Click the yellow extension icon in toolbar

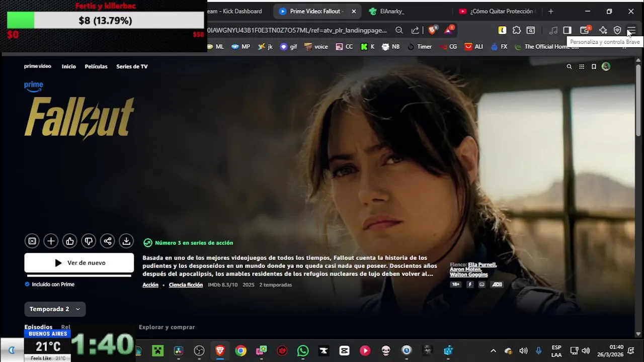502,30
